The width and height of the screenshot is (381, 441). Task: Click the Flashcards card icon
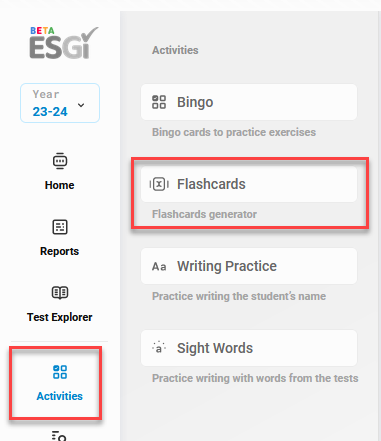[x=159, y=184]
